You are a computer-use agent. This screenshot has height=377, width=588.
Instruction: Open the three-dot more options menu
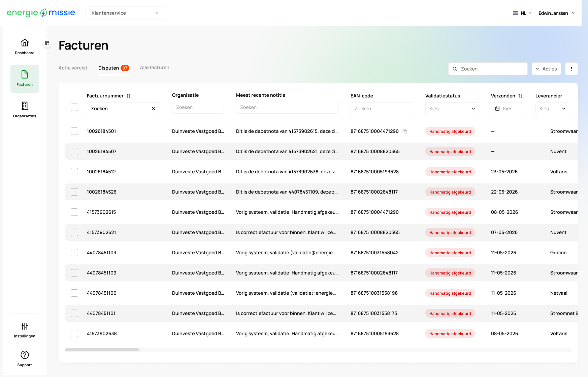click(571, 69)
